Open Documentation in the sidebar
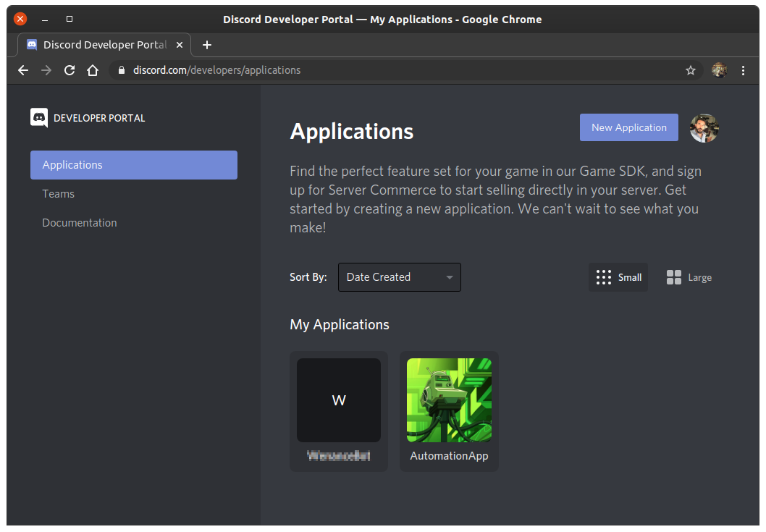Image resolution: width=766 pixels, height=532 pixels. pos(80,223)
